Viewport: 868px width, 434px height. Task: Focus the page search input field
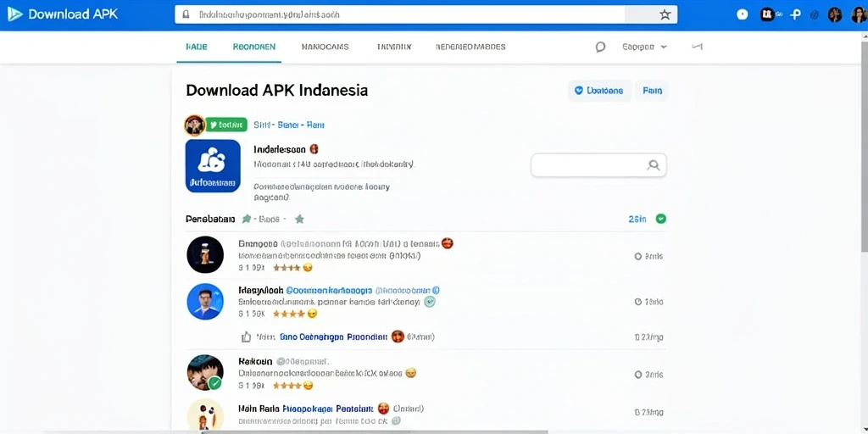[598, 165]
